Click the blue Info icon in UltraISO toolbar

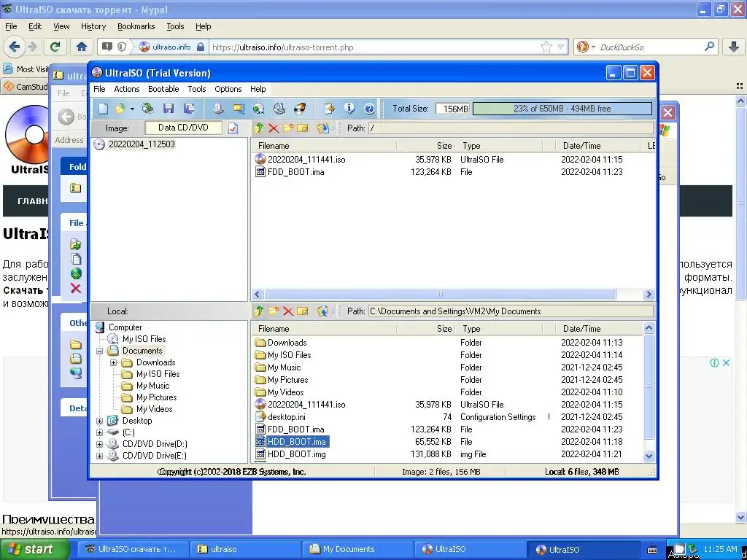(349, 109)
